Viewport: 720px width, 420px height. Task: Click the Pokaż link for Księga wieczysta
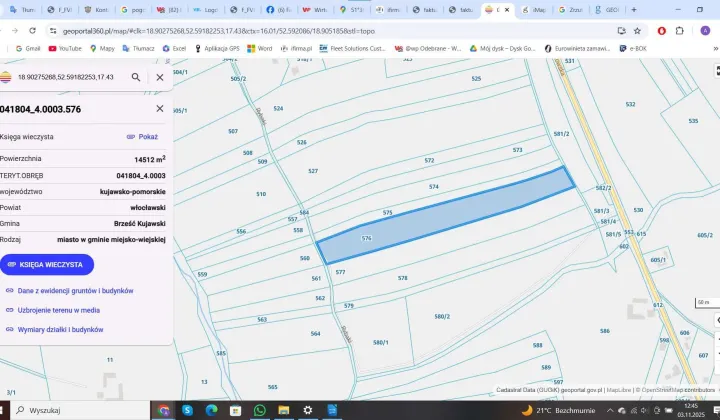pyautogui.click(x=142, y=136)
